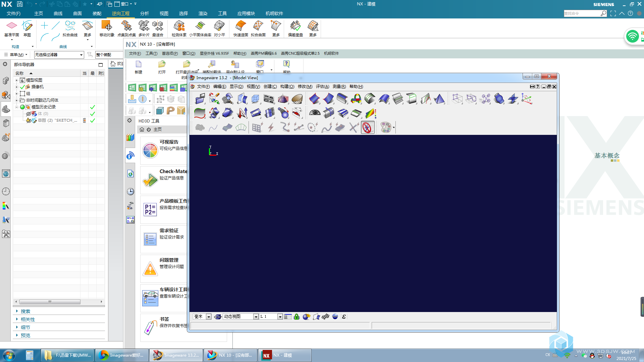Open the 问题管理 item in HD3D tools
This screenshot has width=644, height=362.
point(164,268)
